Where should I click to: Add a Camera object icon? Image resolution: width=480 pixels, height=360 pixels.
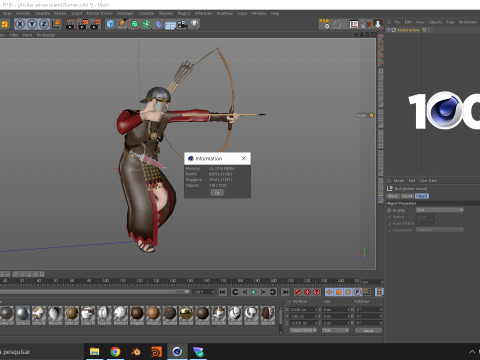(x=182, y=24)
